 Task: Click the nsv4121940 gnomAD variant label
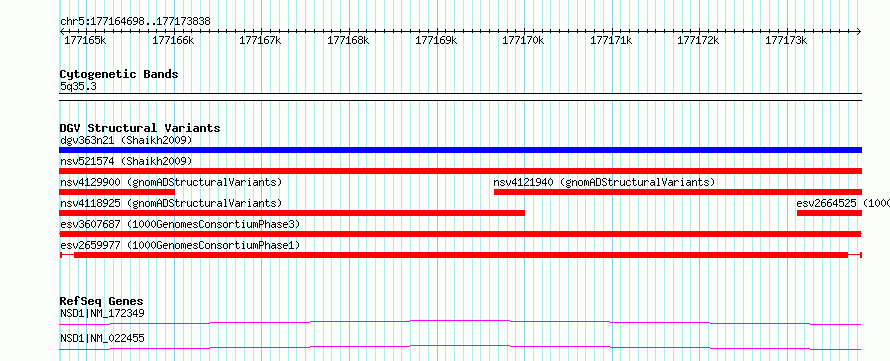click(x=604, y=183)
